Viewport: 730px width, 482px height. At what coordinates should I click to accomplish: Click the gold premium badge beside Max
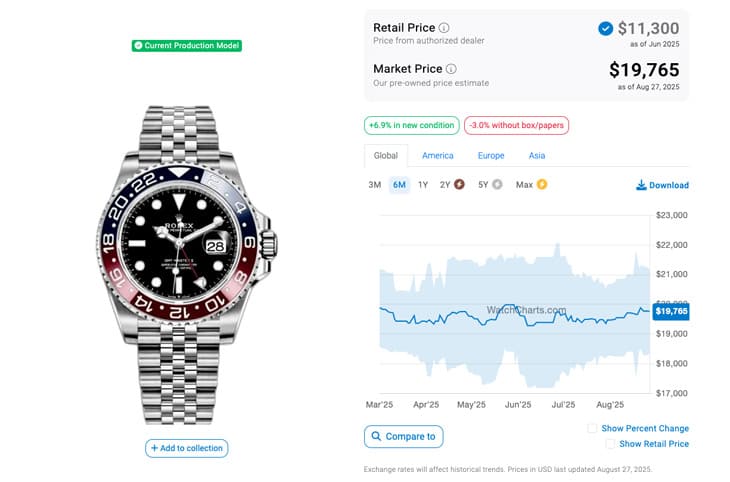[542, 184]
